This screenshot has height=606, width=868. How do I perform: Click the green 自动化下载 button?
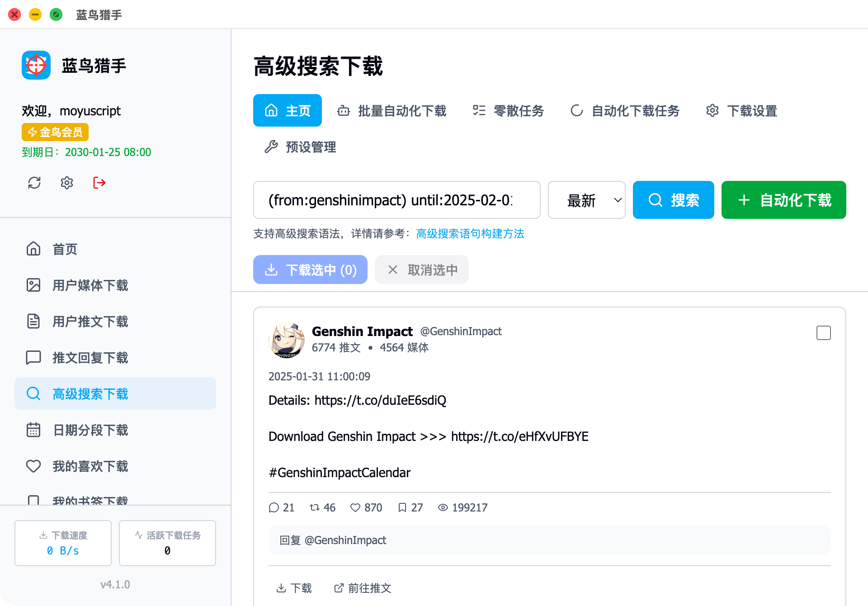click(783, 200)
